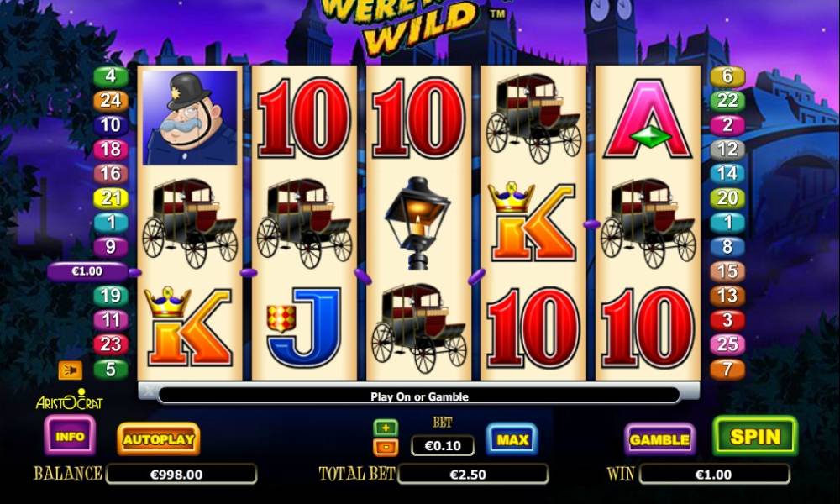Click the bet amount field showing €0.10

pos(443,445)
